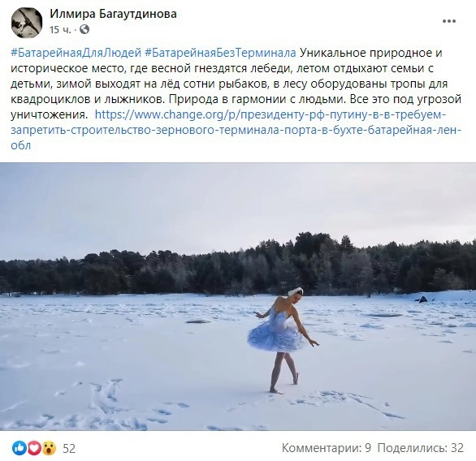Click the blue Like reaction icon
The image size is (476, 461).
point(19,448)
